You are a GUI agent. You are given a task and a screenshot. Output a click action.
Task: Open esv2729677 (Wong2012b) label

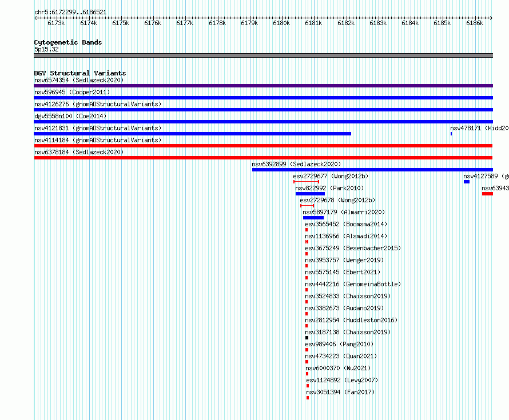(x=331, y=176)
